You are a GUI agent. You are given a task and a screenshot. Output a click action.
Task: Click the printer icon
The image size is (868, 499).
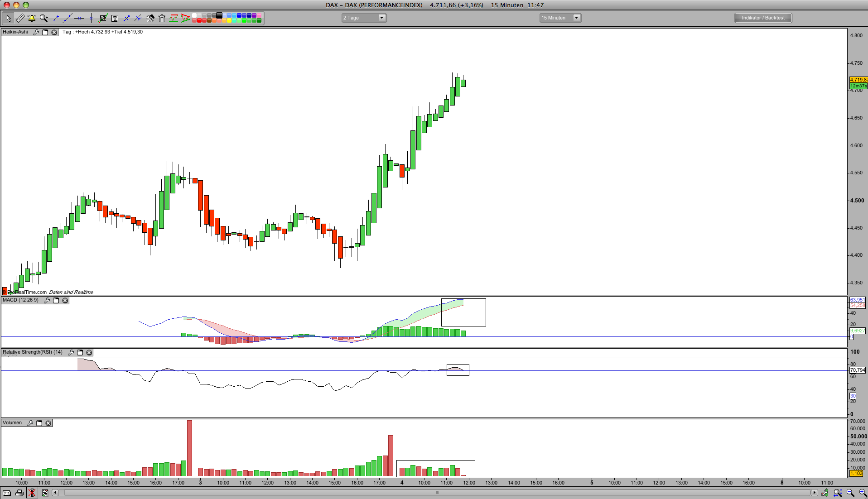coord(19,493)
